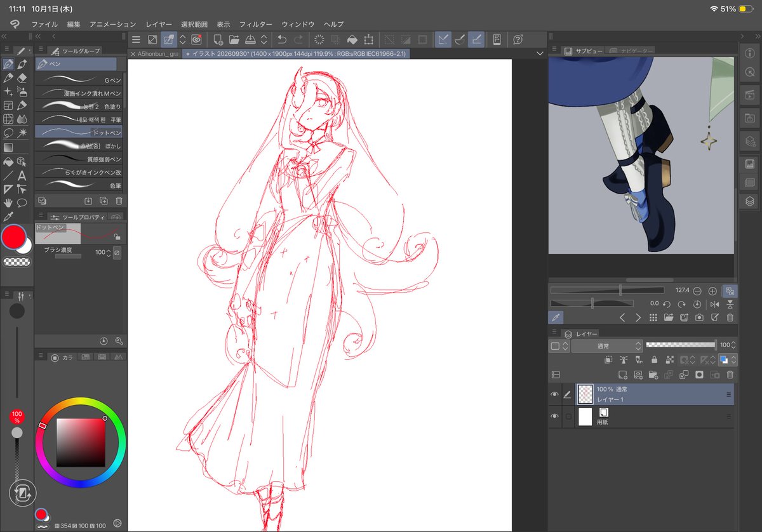Hide the 用紙 paper layer
The width and height of the screenshot is (762, 532).
pyautogui.click(x=554, y=416)
